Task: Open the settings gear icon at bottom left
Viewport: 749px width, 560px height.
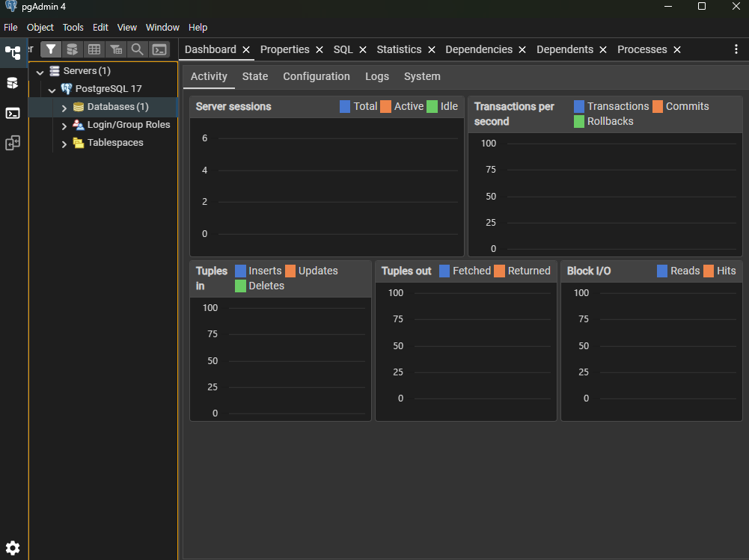Action: 13,547
